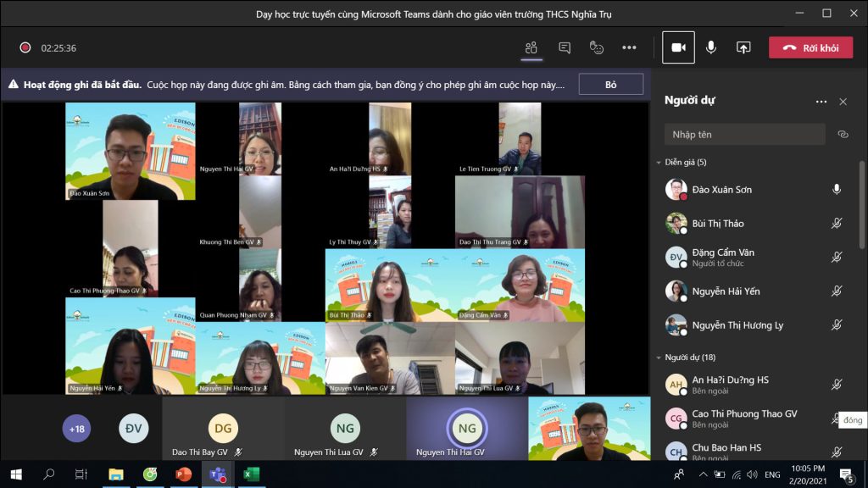868x488 pixels.
Task: Open the reactions and raise hand icon
Action: (x=597, y=48)
